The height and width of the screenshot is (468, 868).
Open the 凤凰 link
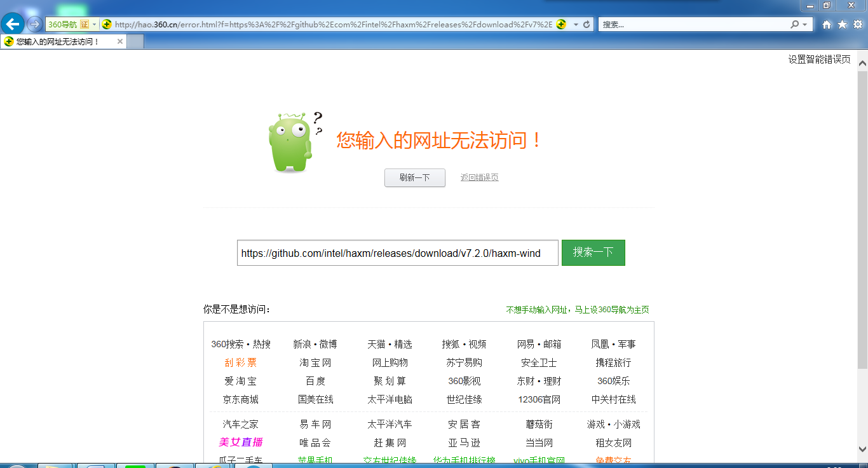(600, 344)
